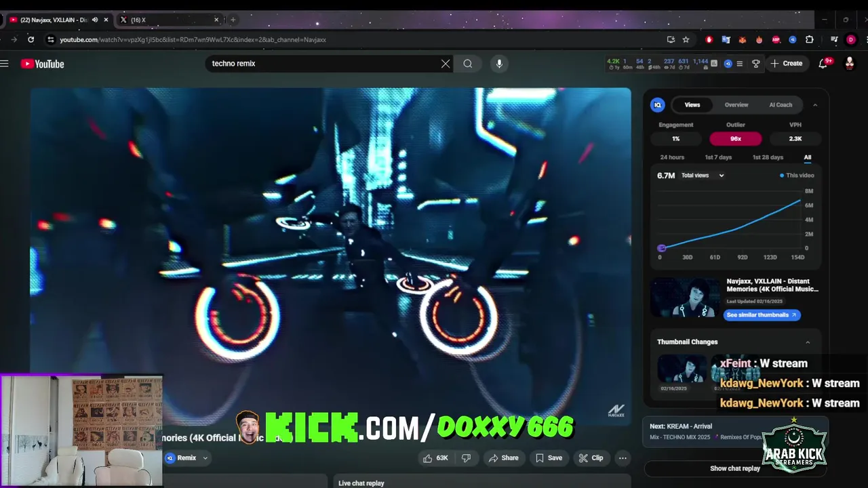868x488 pixels.
Task: Open the vidIQ stats chart icon
Action: tap(714, 64)
